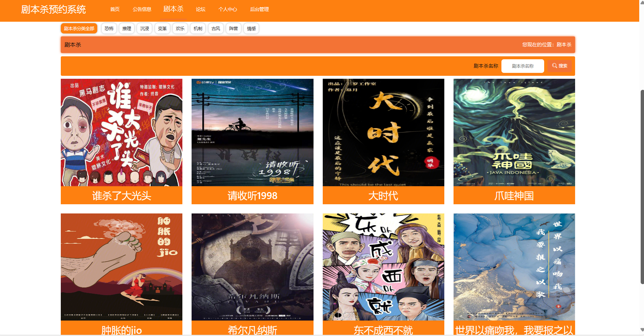Filter by the 欢乐 category
The width and height of the screenshot is (644, 336).
click(180, 28)
